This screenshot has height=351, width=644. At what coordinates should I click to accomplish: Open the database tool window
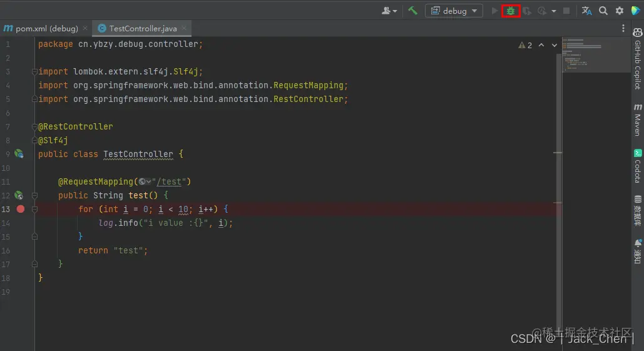[x=637, y=211]
